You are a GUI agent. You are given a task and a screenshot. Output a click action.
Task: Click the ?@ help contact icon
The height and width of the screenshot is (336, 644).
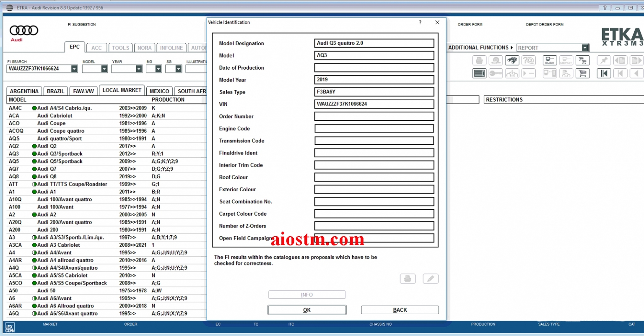(529, 60)
